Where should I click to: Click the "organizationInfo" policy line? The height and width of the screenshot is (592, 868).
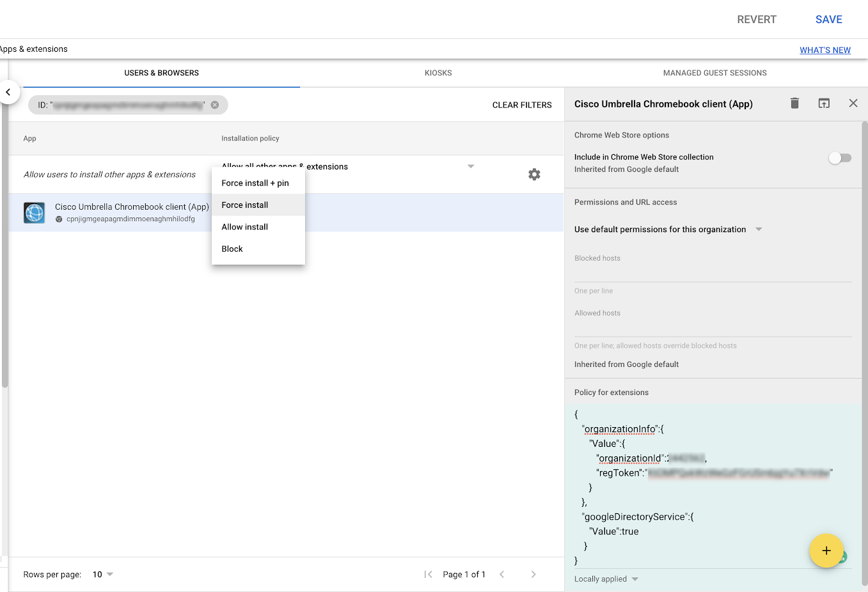pos(622,429)
